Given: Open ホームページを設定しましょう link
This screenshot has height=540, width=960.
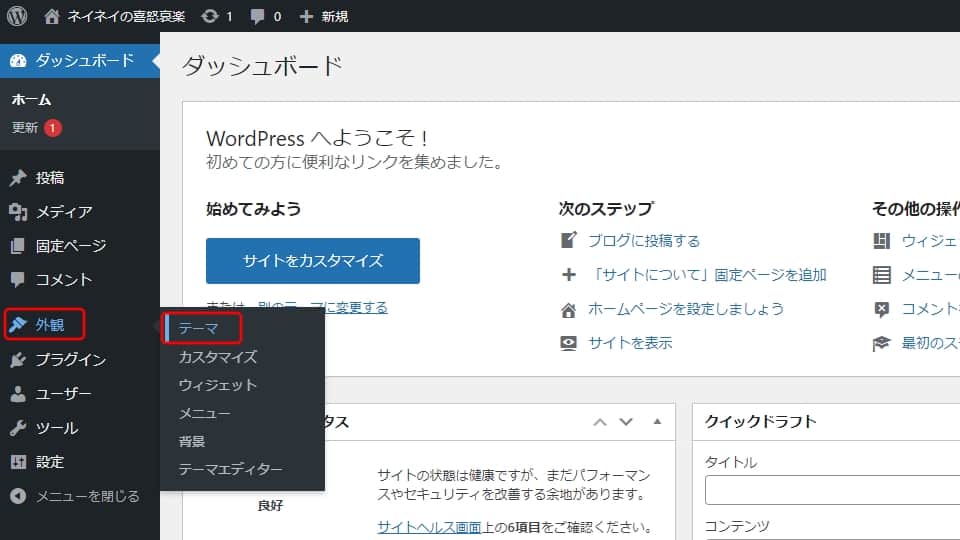Looking at the screenshot, I should point(686,309).
